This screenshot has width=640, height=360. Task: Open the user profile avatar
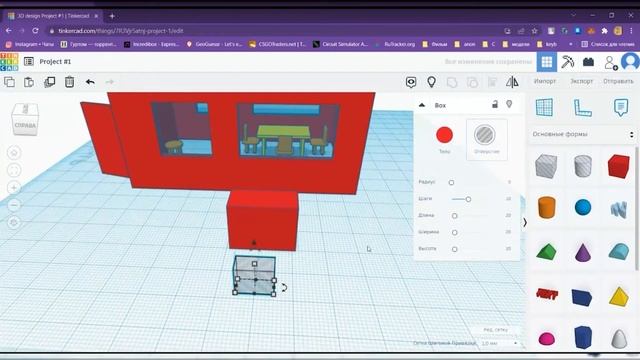631,62
